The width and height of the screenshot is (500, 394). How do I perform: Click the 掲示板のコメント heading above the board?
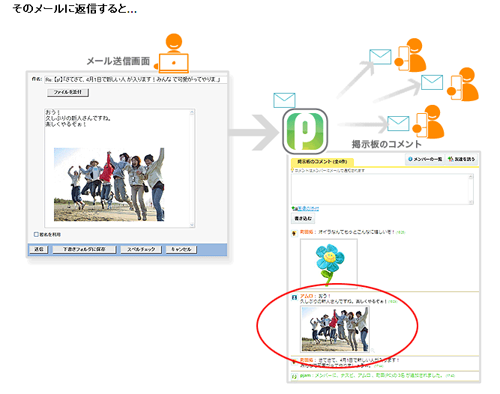tap(387, 144)
